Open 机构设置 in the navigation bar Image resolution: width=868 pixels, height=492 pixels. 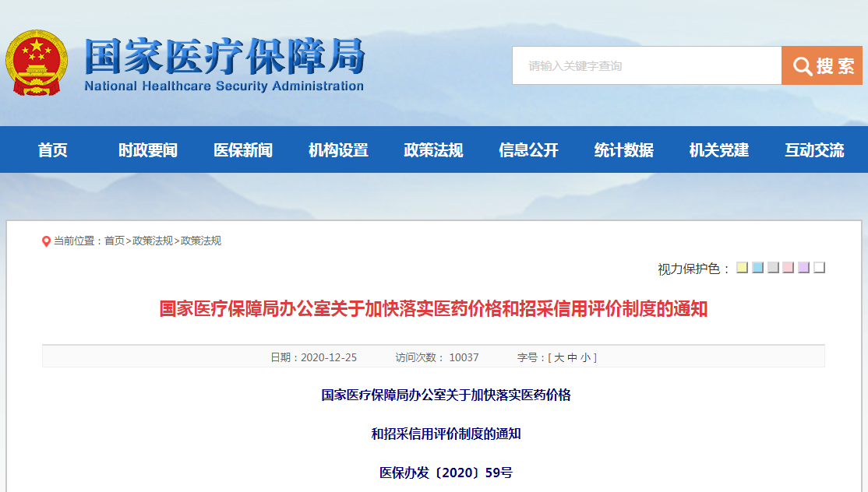338,150
